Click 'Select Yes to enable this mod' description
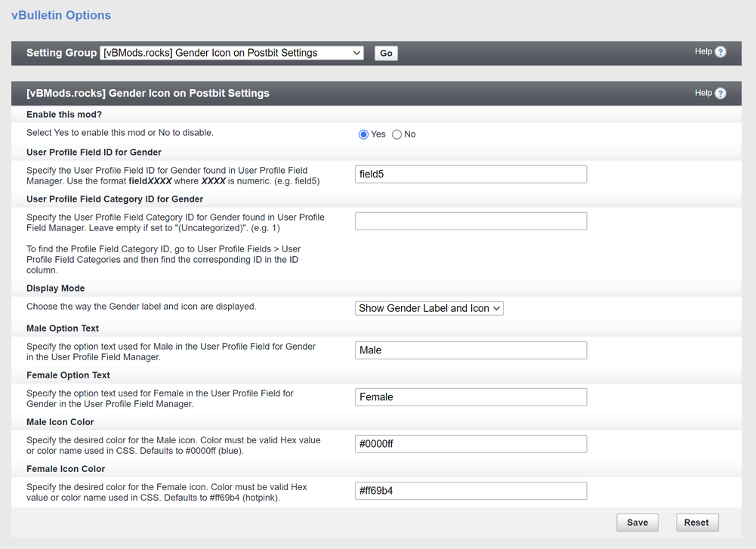 point(120,133)
